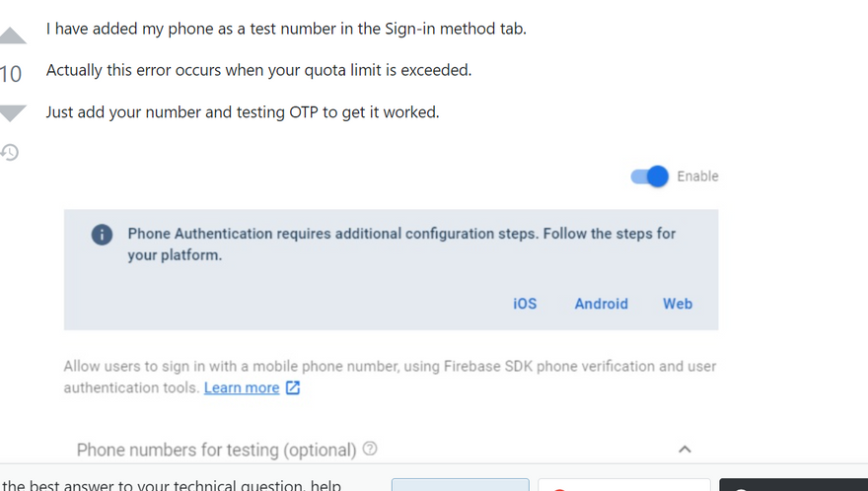The width and height of the screenshot is (868, 491).
Task: Click the Phone Authentication notice text
Action: click(x=401, y=245)
